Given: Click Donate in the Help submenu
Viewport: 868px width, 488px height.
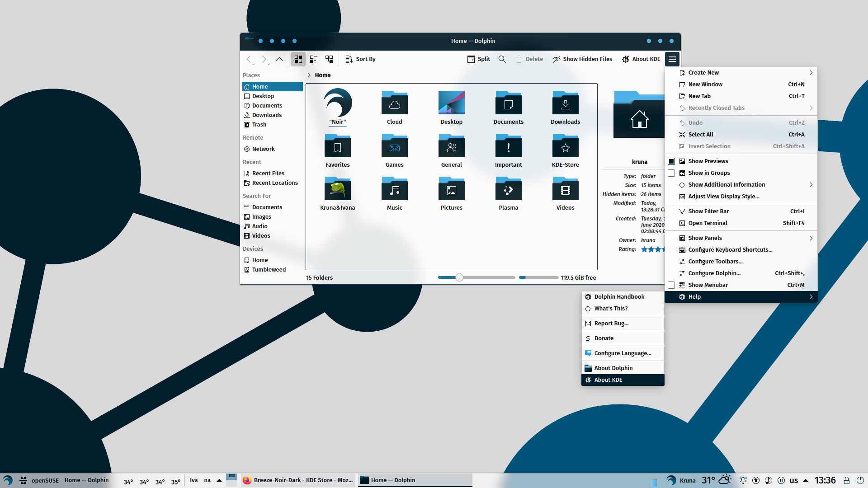Looking at the screenshot, I should 623,338.
